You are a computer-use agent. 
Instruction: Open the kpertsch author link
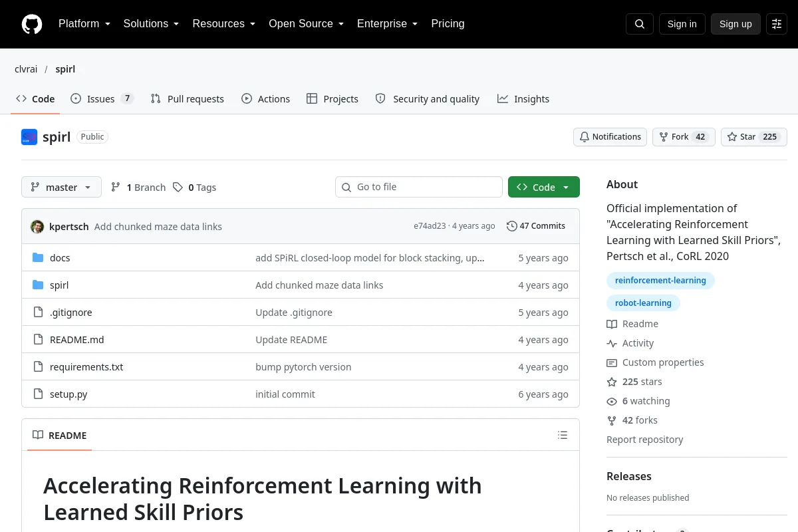coord(69,227)
